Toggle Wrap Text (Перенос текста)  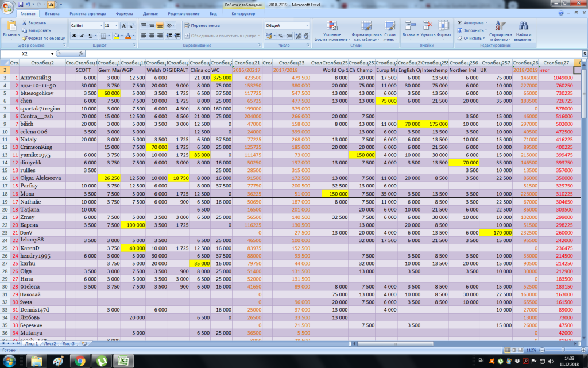click(202, 25)
